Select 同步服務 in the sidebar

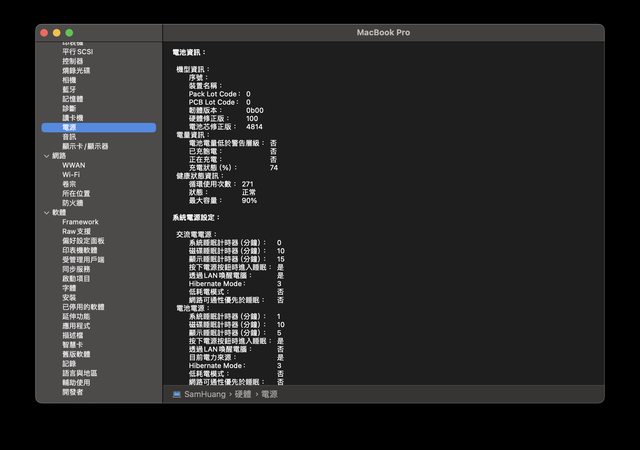point(76,269)
